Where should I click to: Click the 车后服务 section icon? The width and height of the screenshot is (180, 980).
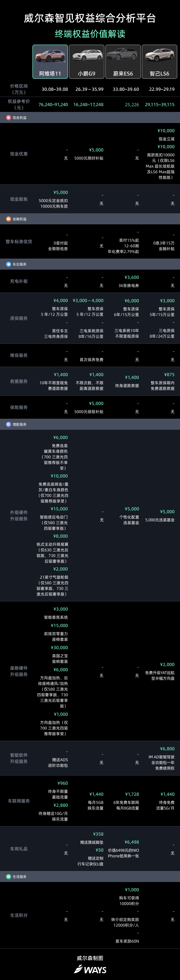coord(8,264)
